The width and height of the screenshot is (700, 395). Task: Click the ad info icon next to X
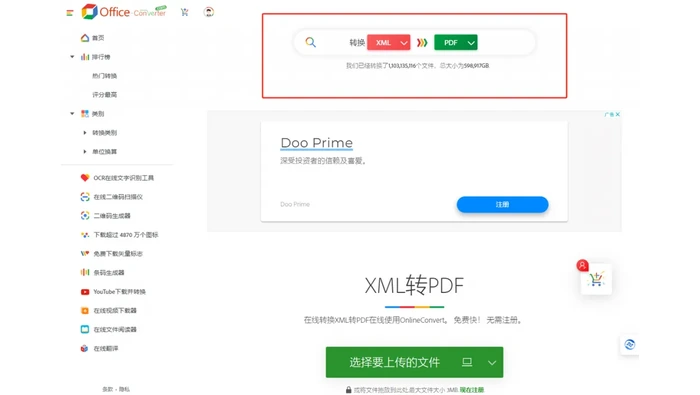click(609, 114)
